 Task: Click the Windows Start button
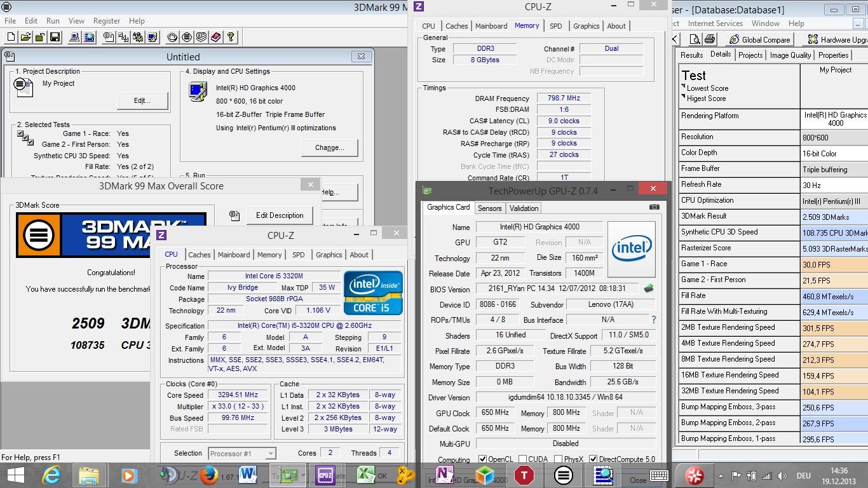click(x=15, y=475)
